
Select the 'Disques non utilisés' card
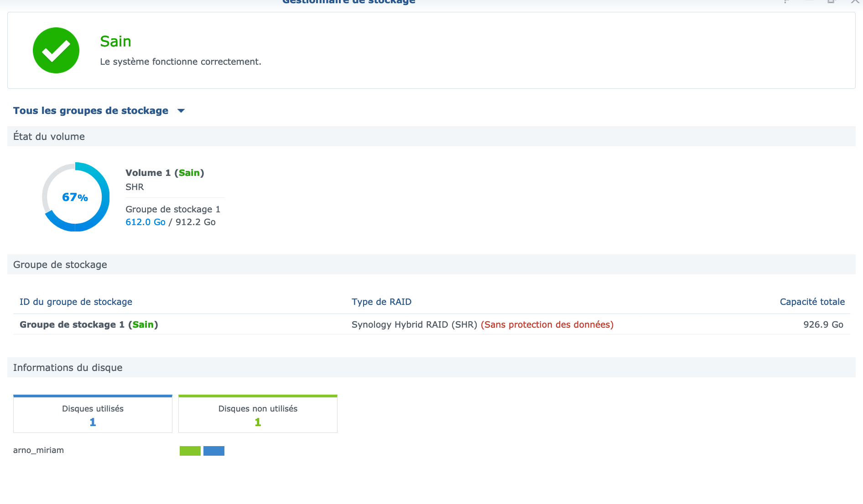(x=258, y=414)
